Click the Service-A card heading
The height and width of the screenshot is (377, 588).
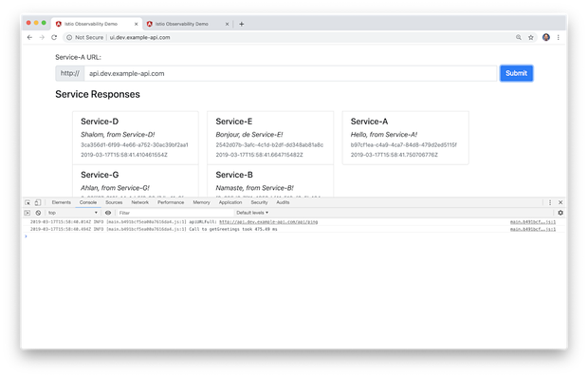(x=369, y=122)
